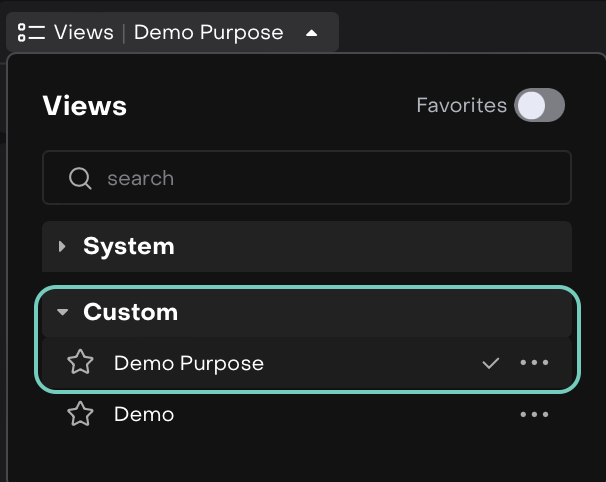Open more options for Demo Purpose view
The height and width of the screenshot is (482, 606).
[534, 363]
